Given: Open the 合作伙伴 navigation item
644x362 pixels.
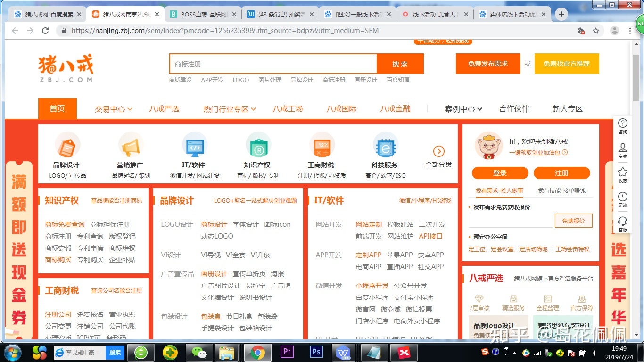Looking at the screenshot, I should coord(514,109).
